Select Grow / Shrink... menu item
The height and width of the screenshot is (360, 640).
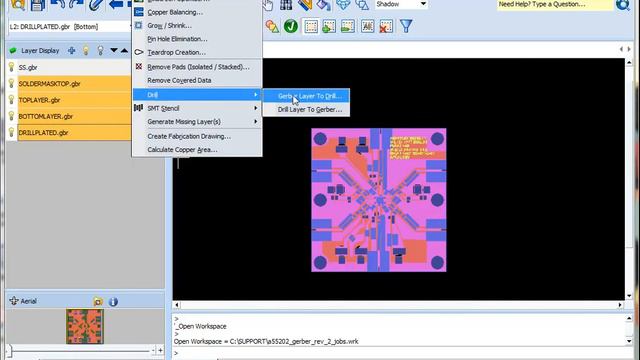click(197, 25)
